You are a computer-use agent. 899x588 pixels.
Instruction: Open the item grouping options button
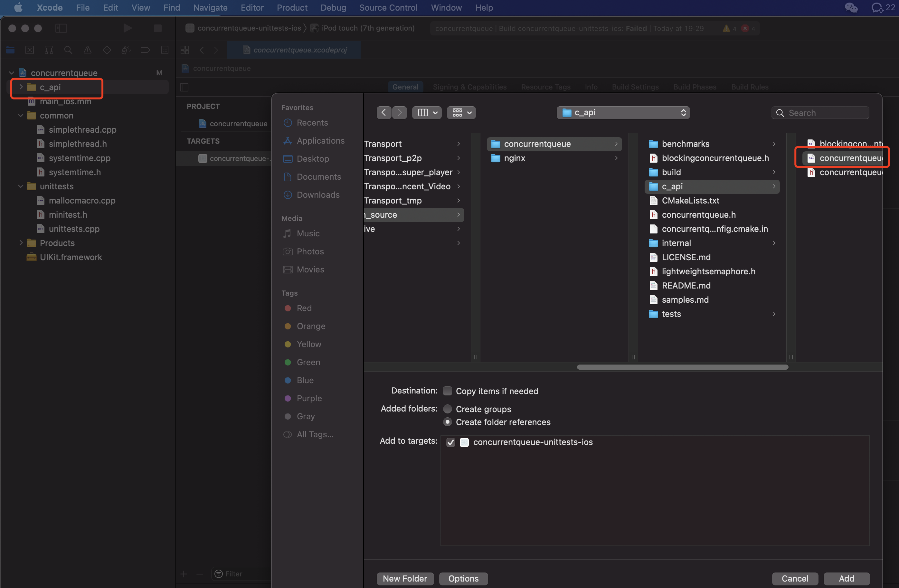pyautogui.click(x=461, y=112)
